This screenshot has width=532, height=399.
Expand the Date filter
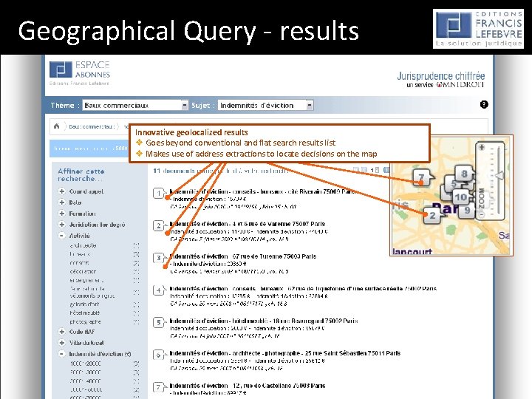pos(61,202)
